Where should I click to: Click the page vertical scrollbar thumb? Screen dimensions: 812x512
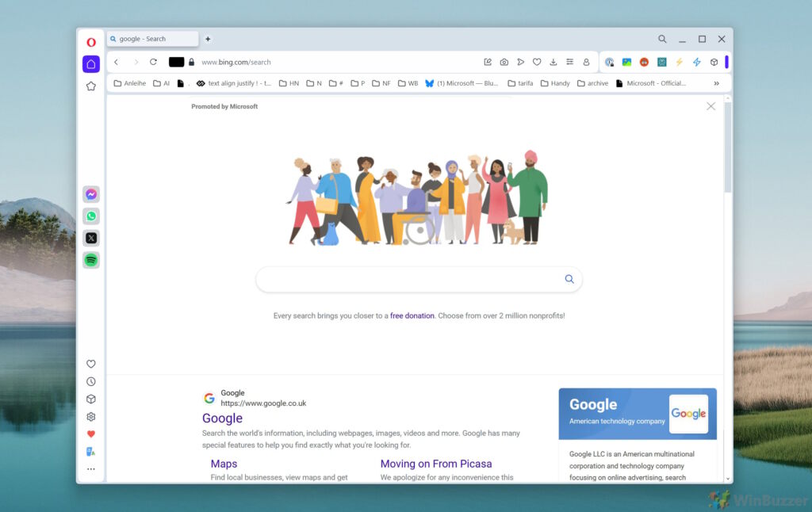click(x=728, y=147)
